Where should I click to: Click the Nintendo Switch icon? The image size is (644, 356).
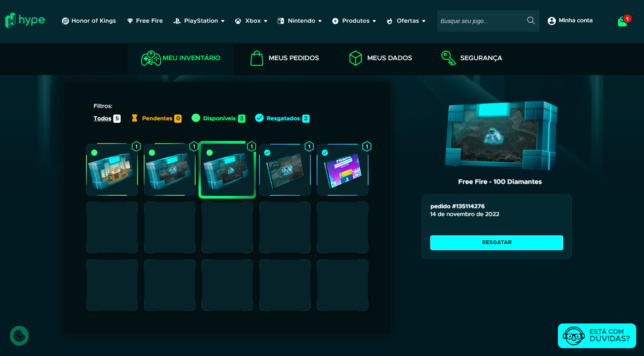pyautogui.click(x=281, y=21)
